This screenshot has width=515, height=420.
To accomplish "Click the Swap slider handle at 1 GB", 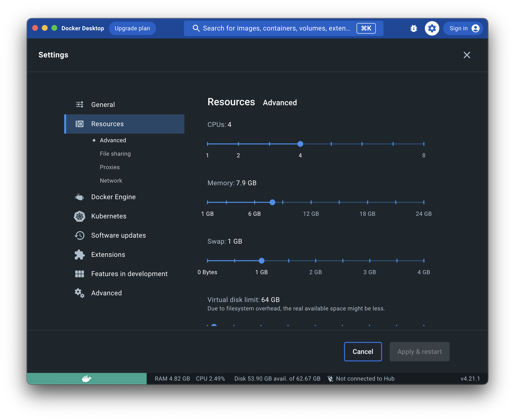I will click(262, 260).
